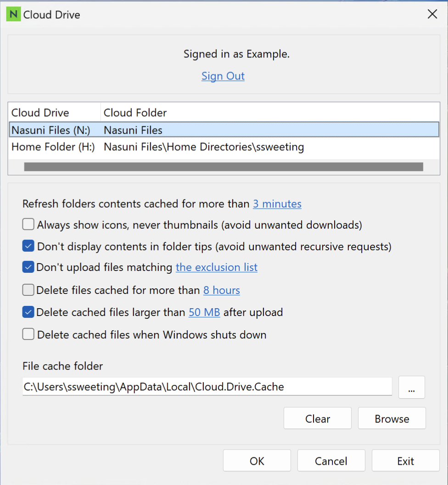Enable Always show icons, never thumbnails
Screen dimensions: 448x485
28,225
